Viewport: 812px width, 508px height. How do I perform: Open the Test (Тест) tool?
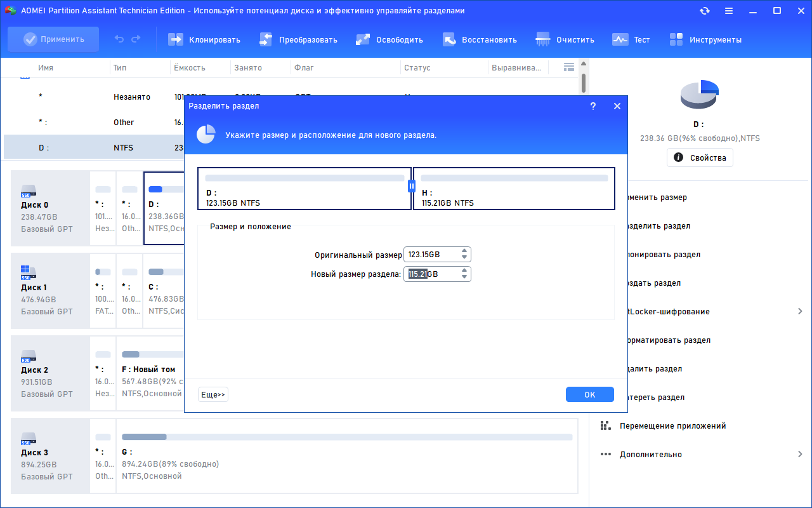[x=631, y=39]
